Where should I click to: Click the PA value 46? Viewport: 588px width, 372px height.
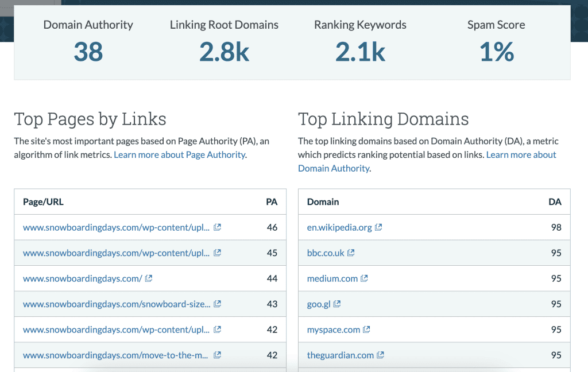tap(272, 227)
